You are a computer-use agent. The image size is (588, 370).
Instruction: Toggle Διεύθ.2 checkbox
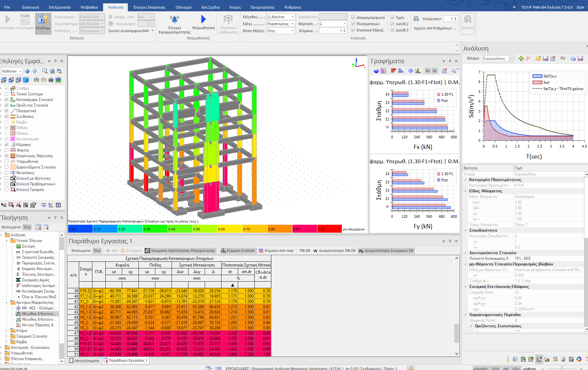(x=393, y=24)
